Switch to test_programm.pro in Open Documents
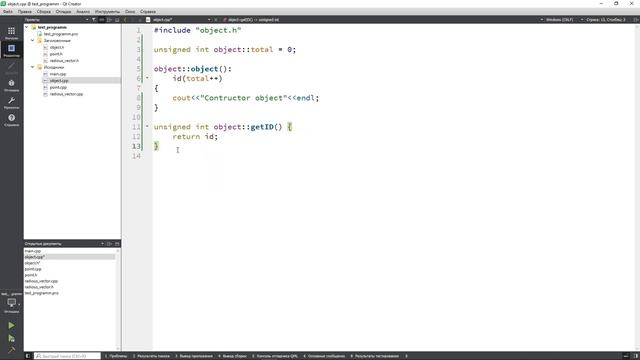 [x=42, y=293]
